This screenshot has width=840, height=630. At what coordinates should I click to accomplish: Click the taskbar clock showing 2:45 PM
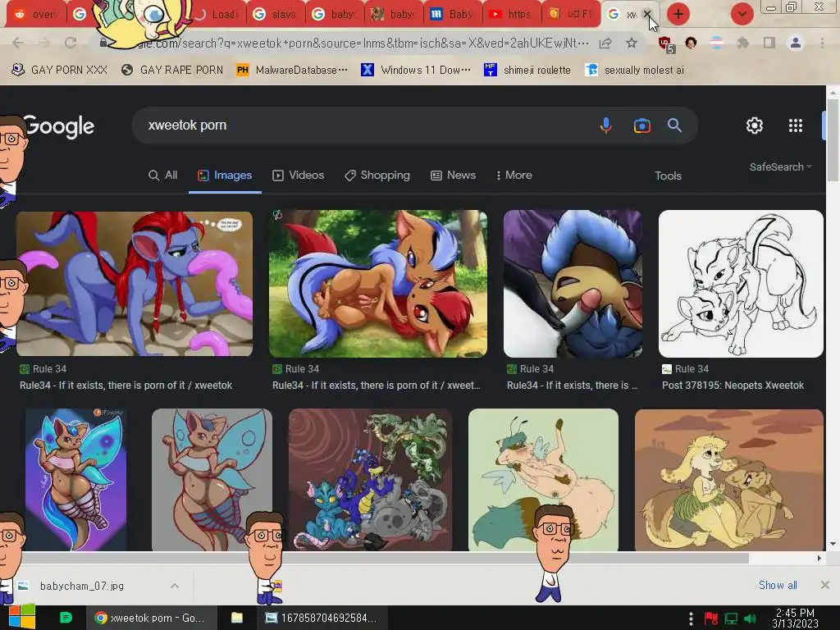tap(795, 618)
